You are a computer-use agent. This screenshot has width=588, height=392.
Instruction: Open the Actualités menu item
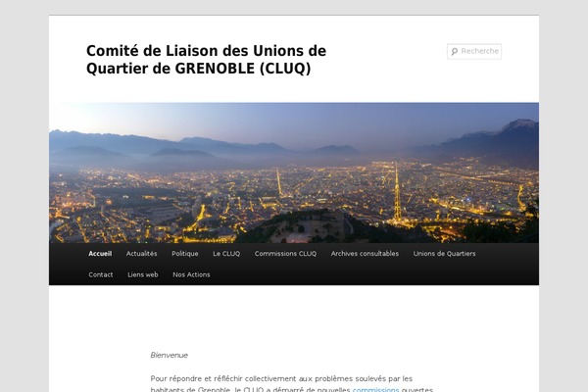pos(141,254)
